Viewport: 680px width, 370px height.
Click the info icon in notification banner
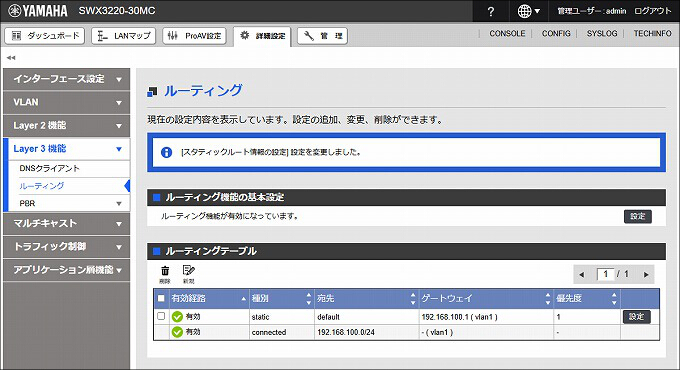coord(167,153)
